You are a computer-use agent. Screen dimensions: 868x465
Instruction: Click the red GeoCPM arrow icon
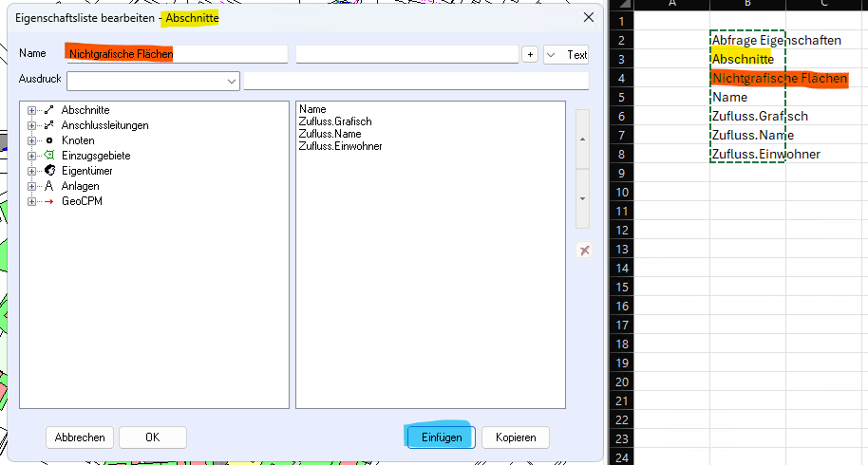49,201
